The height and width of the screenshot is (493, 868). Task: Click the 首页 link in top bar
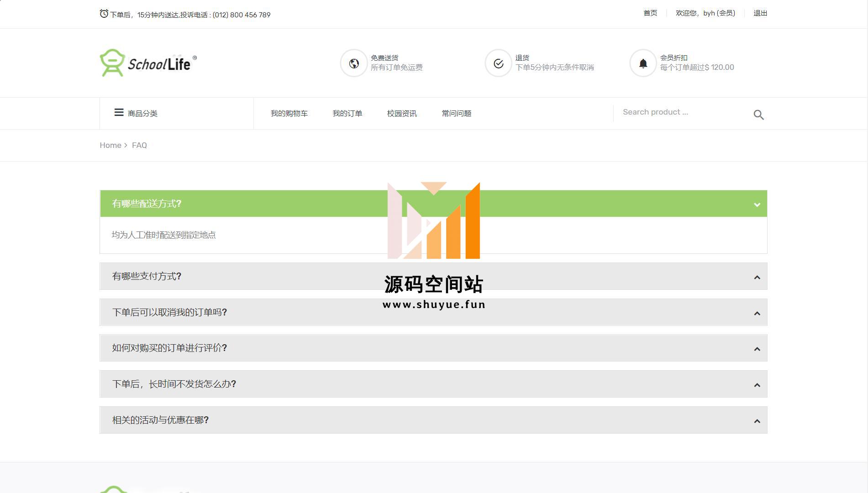tap(650, 13)
